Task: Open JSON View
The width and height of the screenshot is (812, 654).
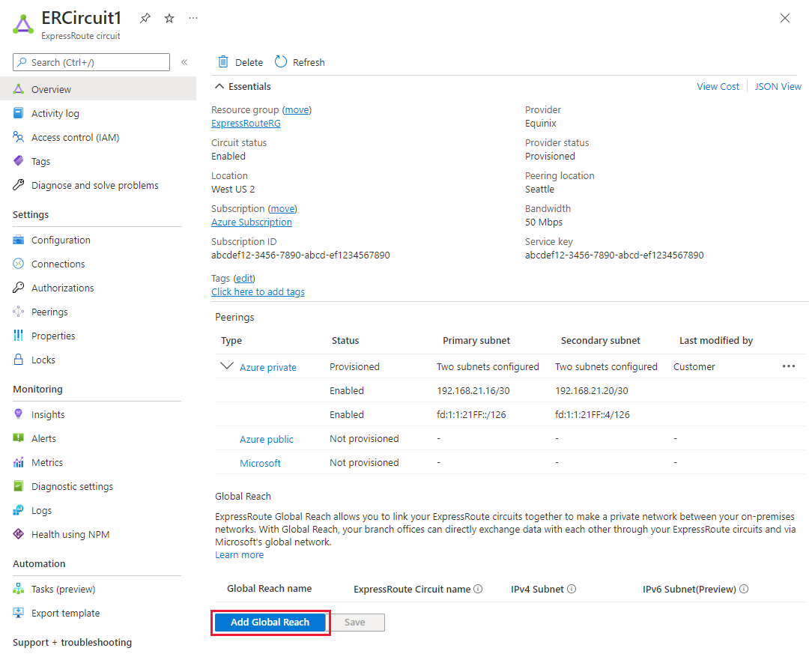Action: pyautogui.click(x=778, y=86)
